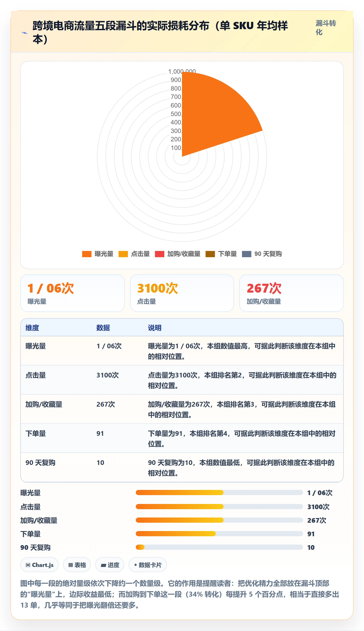Toggle the 点击量 legend color swatch
Screen dimensions: 364x631
click(123, 254)
